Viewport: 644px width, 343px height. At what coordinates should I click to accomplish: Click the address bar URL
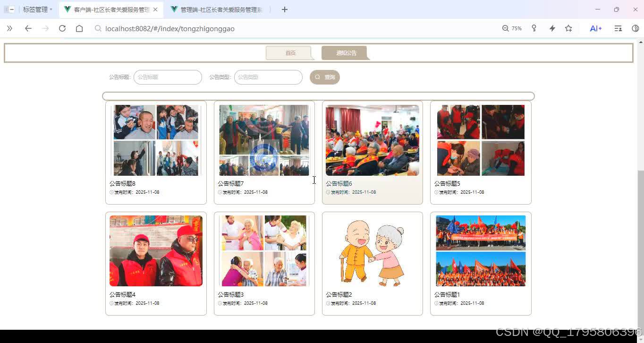tap(170, 28)
